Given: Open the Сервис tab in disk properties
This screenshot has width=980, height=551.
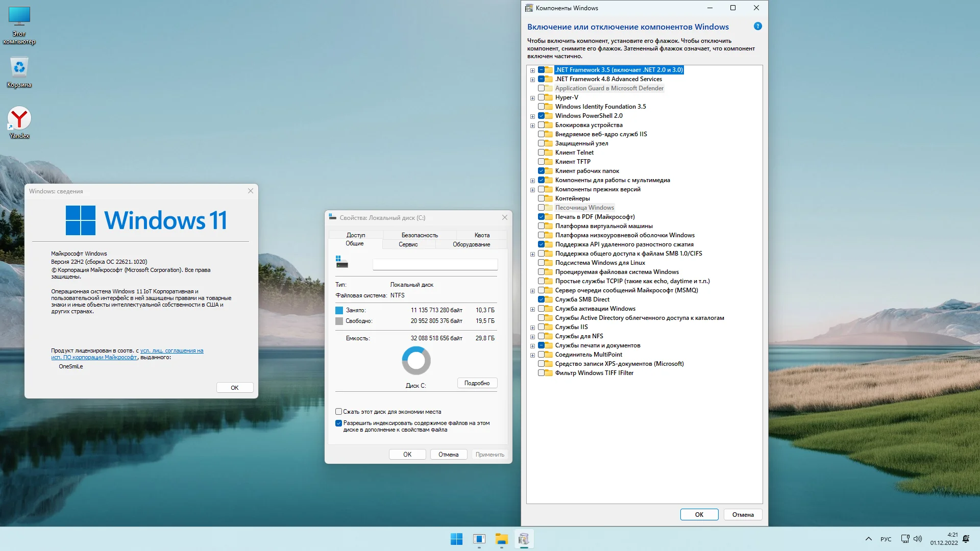Looking at the screenshot, I should (x=408, y=244).
